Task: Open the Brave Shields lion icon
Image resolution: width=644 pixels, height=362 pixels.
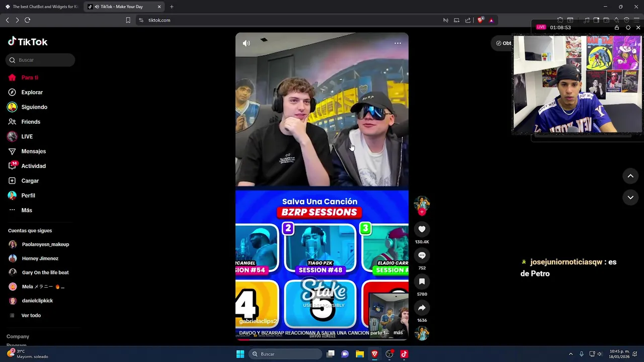Action: [x=480, y=20]
